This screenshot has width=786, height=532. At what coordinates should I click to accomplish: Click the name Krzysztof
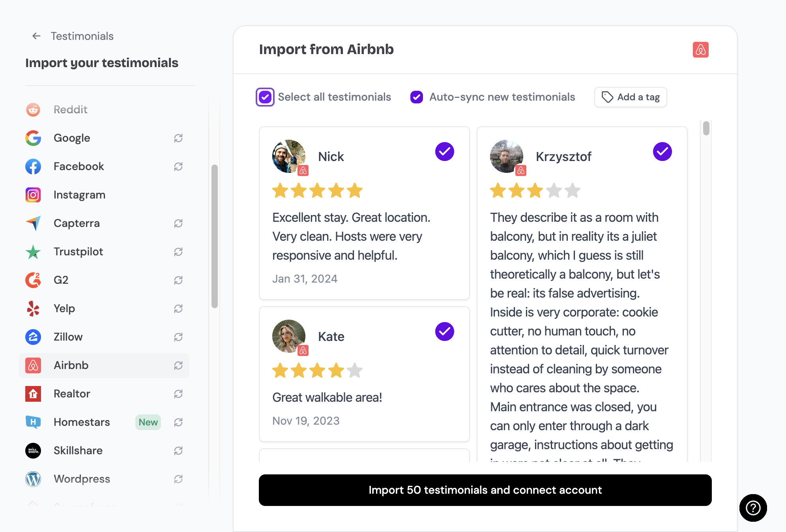(563, 156)
